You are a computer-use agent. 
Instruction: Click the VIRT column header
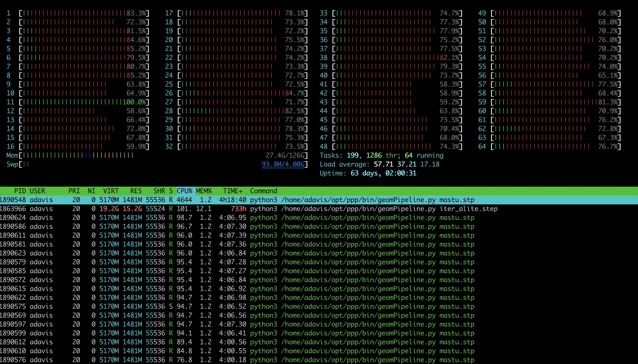point(111,191)
